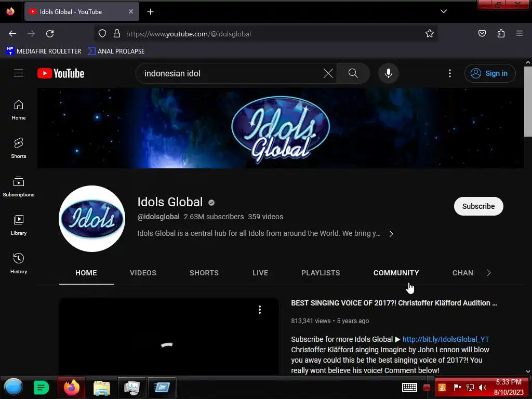
Task: Reload the current page
Action: [50, 34]
